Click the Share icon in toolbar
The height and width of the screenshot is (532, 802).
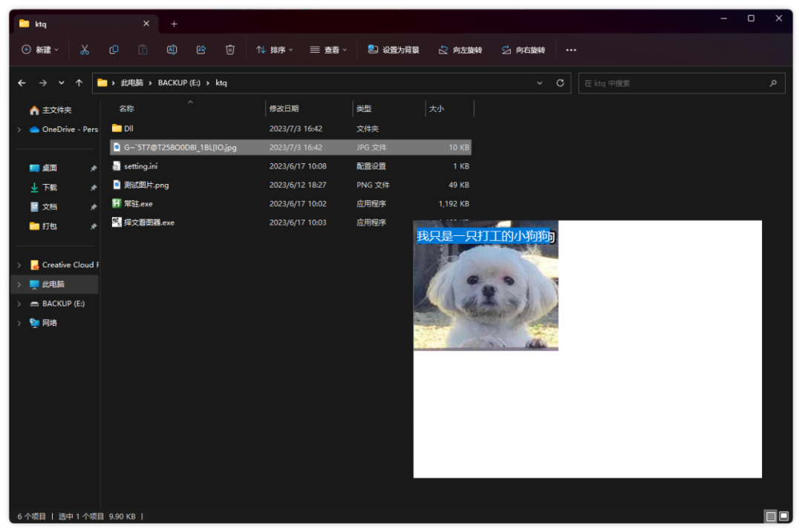201,50
